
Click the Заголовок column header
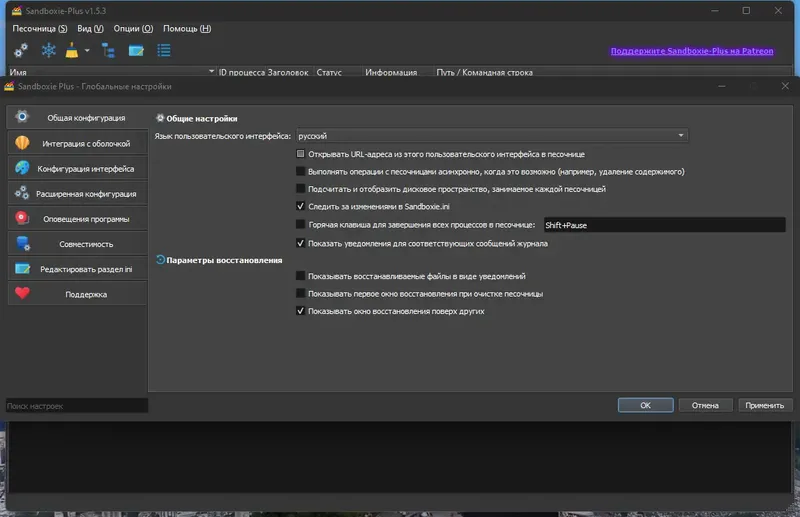tap(289, 72)
